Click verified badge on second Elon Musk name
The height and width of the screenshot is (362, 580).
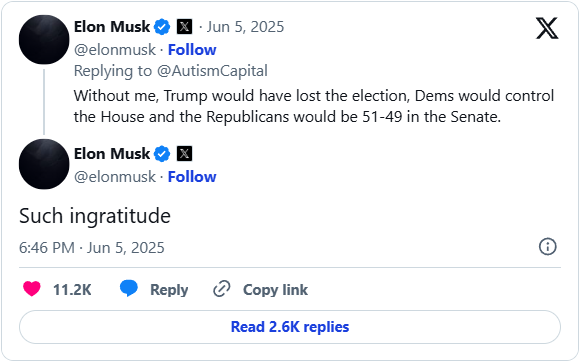click(162, 154)
